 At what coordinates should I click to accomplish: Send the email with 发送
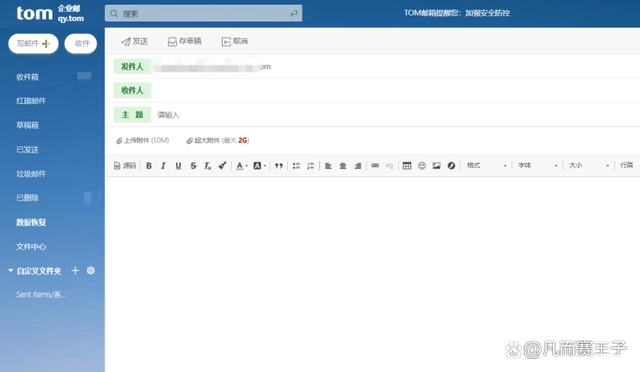tap(134, 41)
